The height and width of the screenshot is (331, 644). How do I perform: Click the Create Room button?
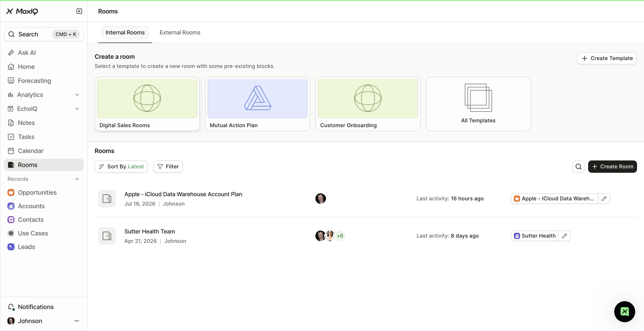click(x=613, y=166)
